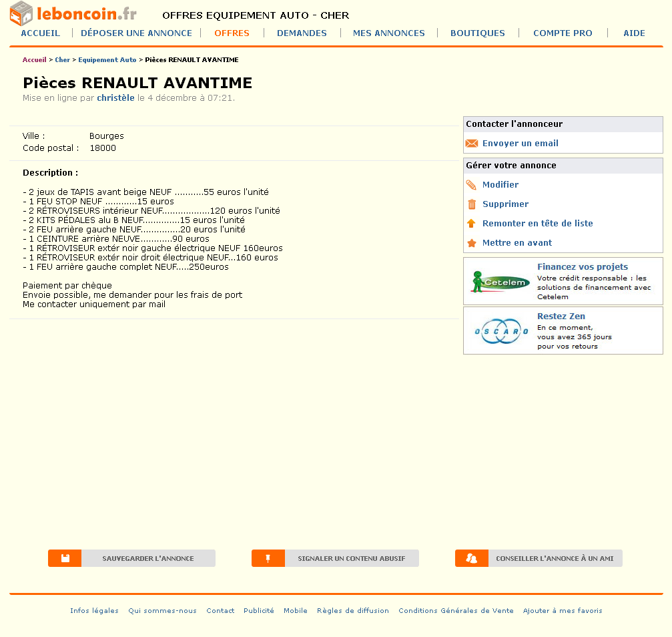The height and width of the screenshot is (637, 672).
Task: Click the floppy disk save icon
Action: (65, 558)
